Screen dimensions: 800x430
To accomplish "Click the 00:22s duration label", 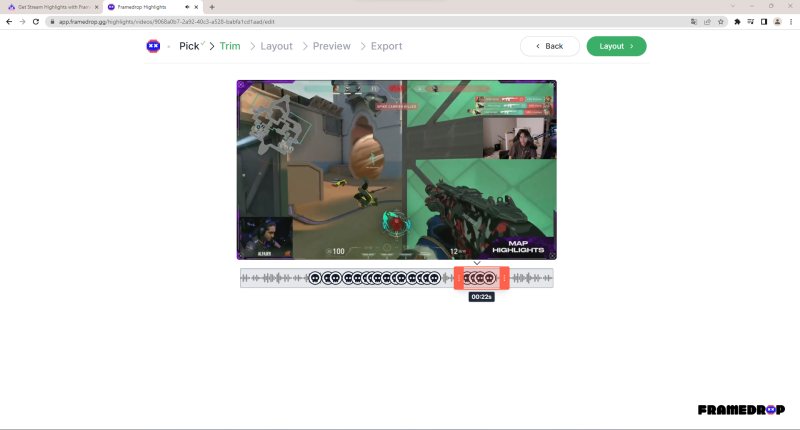I will [x=482, y=297].
